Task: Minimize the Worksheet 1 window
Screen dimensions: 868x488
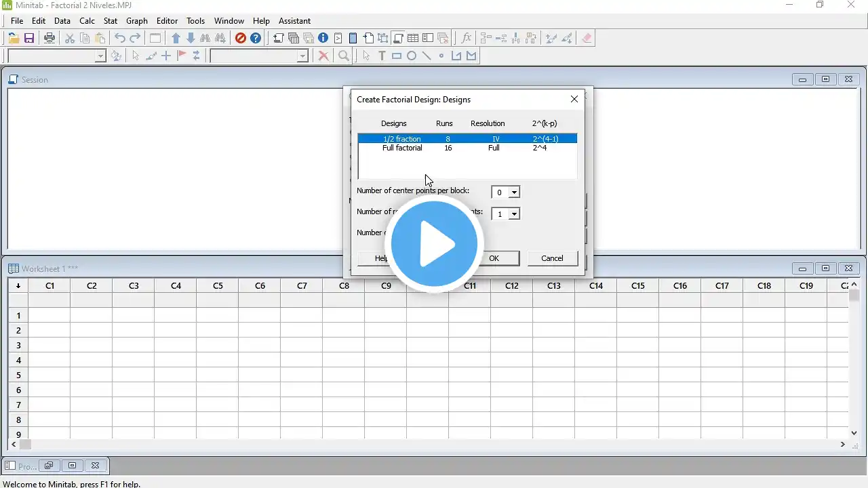Action: (x=802, y=268)
